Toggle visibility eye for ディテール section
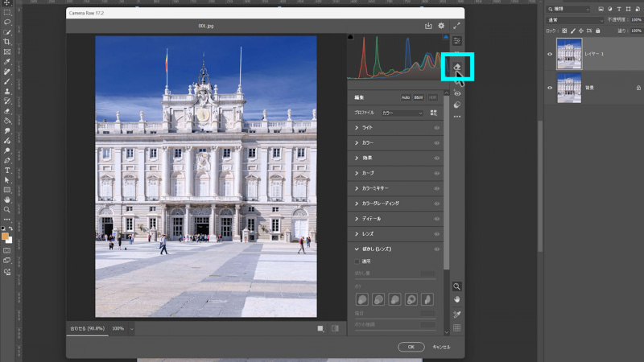This screenshot has width=644, height=362. 436,219
